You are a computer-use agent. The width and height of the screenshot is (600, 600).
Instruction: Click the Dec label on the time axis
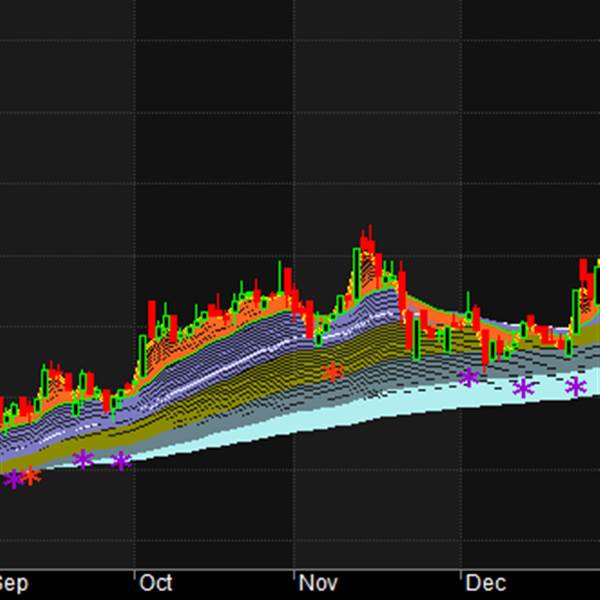(486, 584)
